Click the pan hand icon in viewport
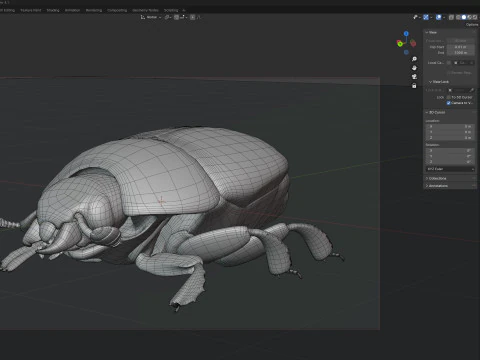480x360 pixels. coord(414,68)
